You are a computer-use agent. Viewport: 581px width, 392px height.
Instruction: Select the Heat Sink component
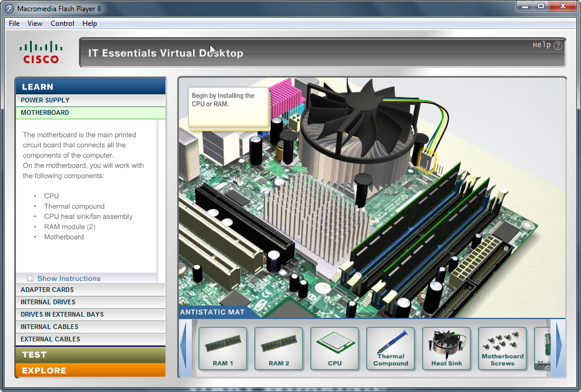pos(447,348)
